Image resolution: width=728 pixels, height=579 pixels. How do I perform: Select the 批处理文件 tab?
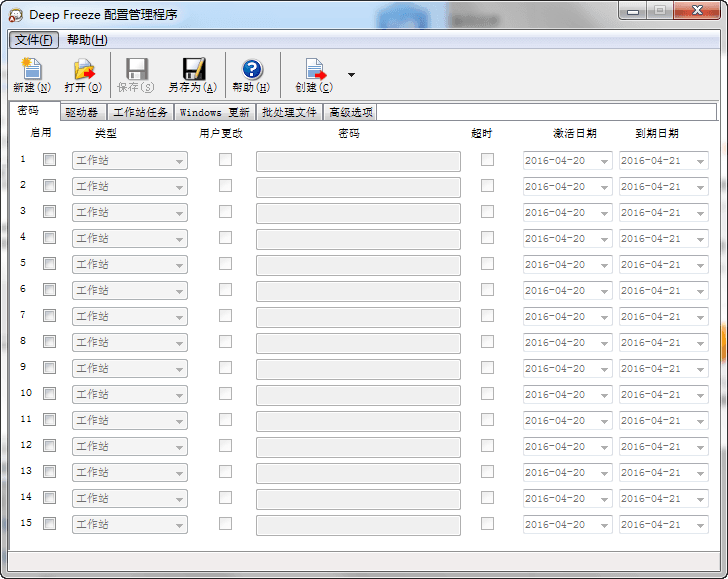289,112
